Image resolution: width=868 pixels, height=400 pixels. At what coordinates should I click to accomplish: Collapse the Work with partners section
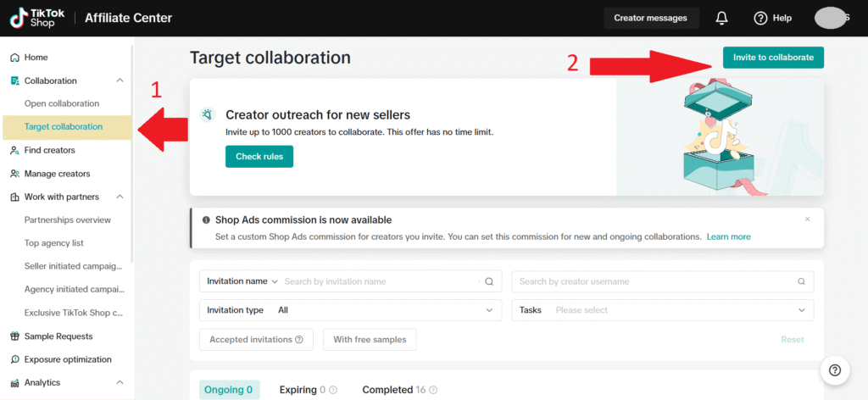pyautogui.click(x=120, y=197)
